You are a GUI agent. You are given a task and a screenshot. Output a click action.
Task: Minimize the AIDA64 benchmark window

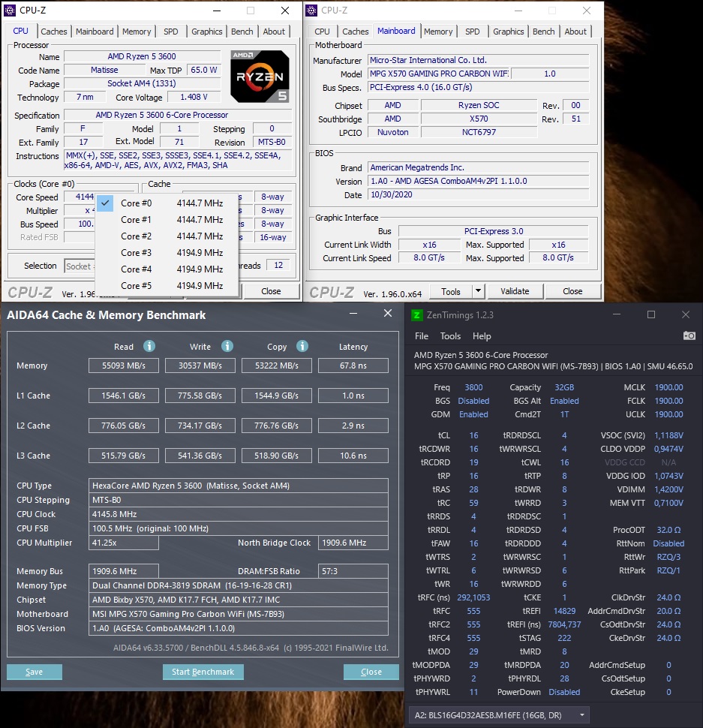353,314
